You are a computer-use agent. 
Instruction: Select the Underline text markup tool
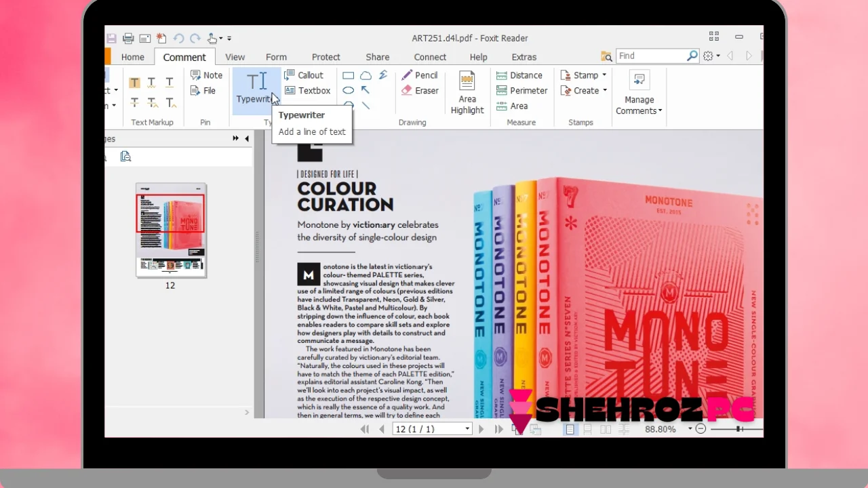click(x=170, y=83)
